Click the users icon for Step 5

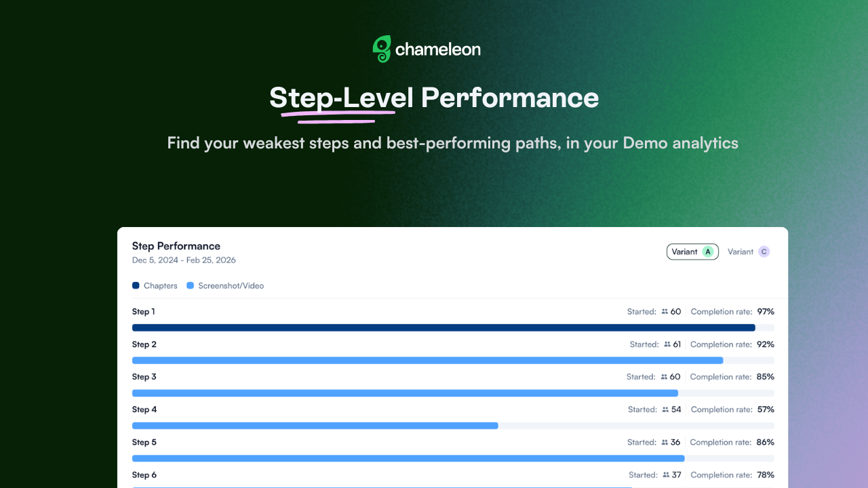tap(665, 442)
